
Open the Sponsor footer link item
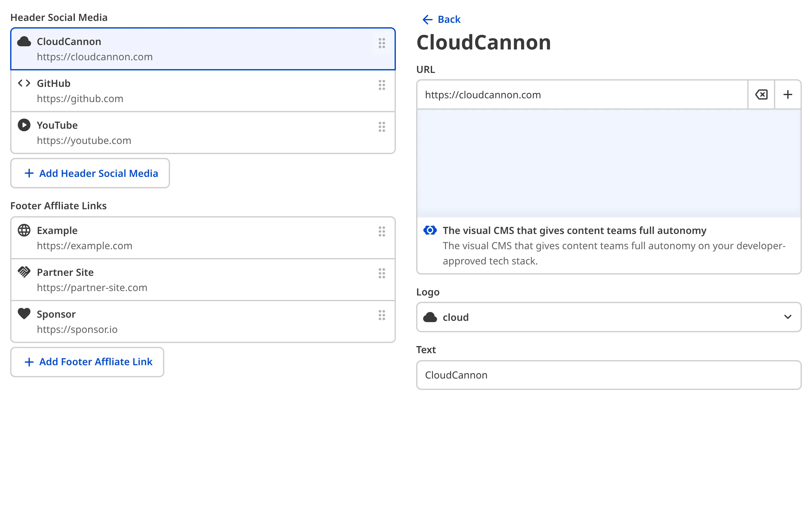203,321
